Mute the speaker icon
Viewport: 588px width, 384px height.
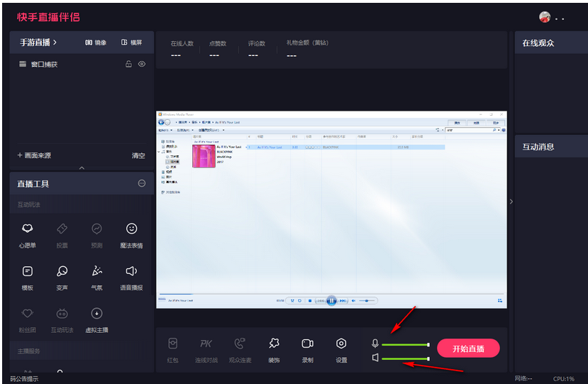click(375, 358)
